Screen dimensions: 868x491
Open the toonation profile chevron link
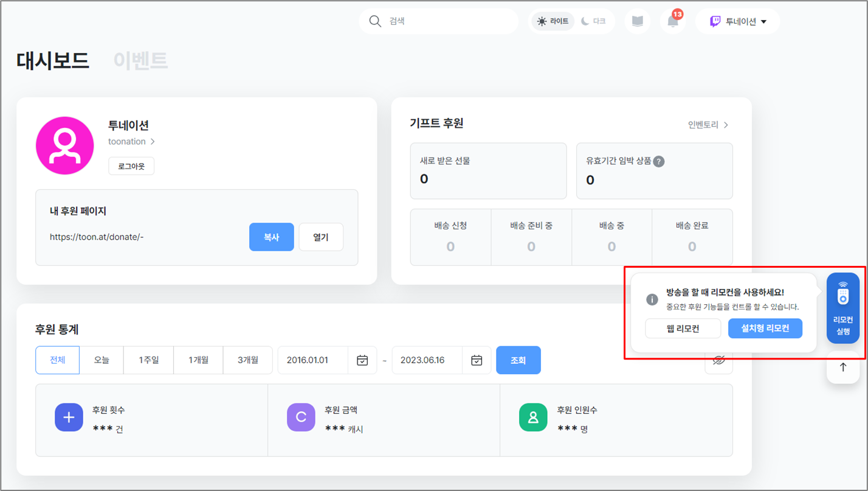click(x=132, y=141)
